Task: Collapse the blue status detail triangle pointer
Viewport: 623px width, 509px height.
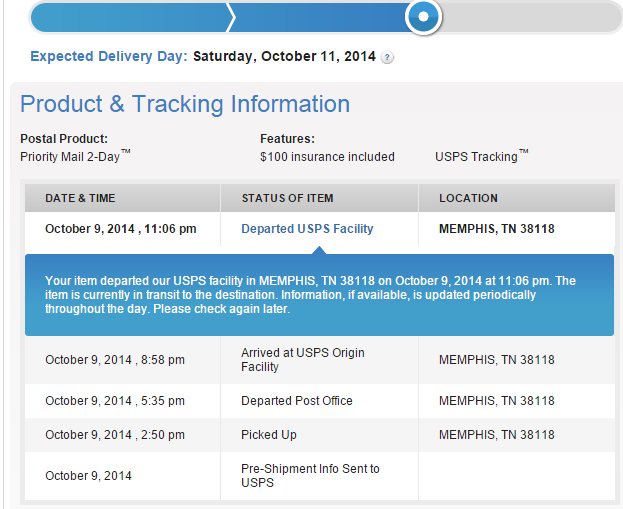Action: tap(319, 250)
